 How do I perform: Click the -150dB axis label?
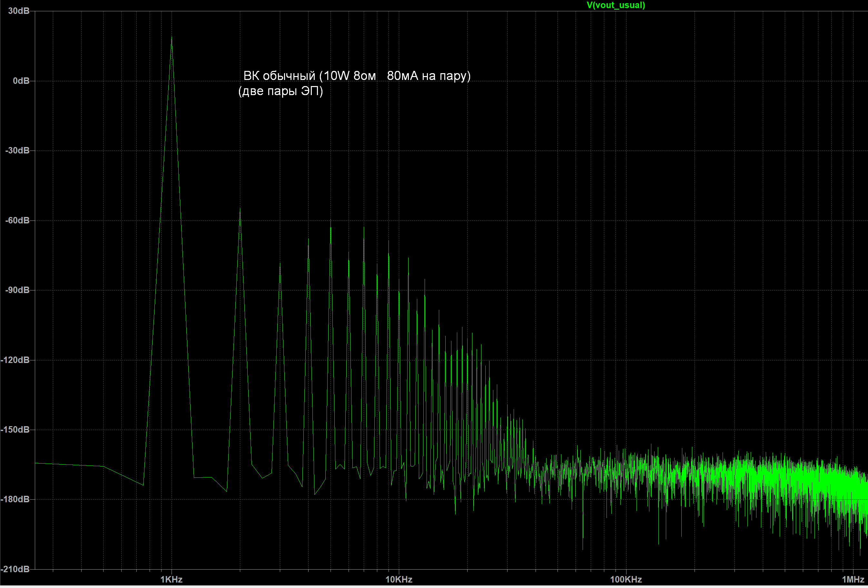15,430
